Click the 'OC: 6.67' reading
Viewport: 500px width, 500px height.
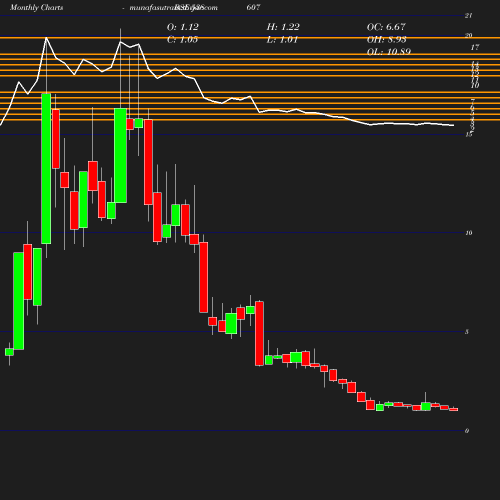(x=386, y=27)
